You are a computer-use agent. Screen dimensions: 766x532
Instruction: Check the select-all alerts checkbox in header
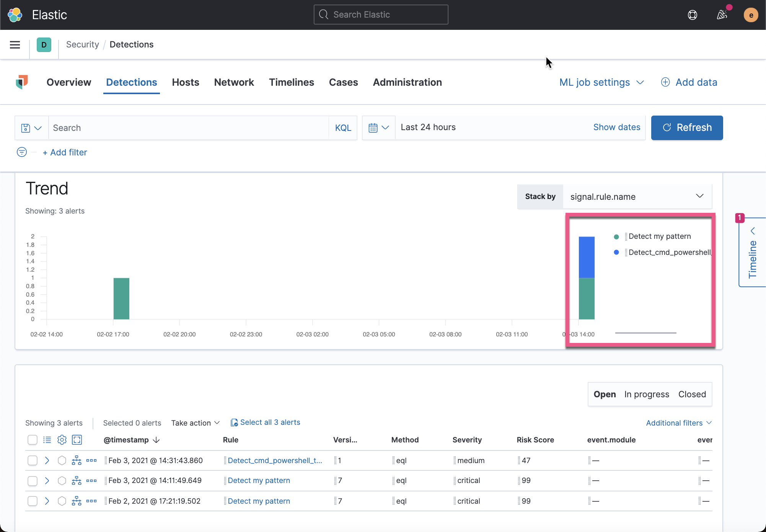(x=32, y=440)
